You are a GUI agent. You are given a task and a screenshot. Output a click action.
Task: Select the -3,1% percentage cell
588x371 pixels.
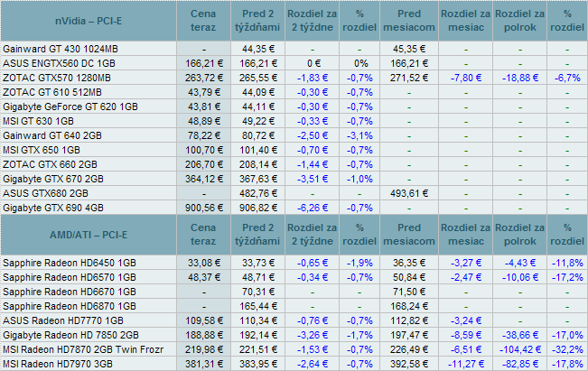click(359, 135)
